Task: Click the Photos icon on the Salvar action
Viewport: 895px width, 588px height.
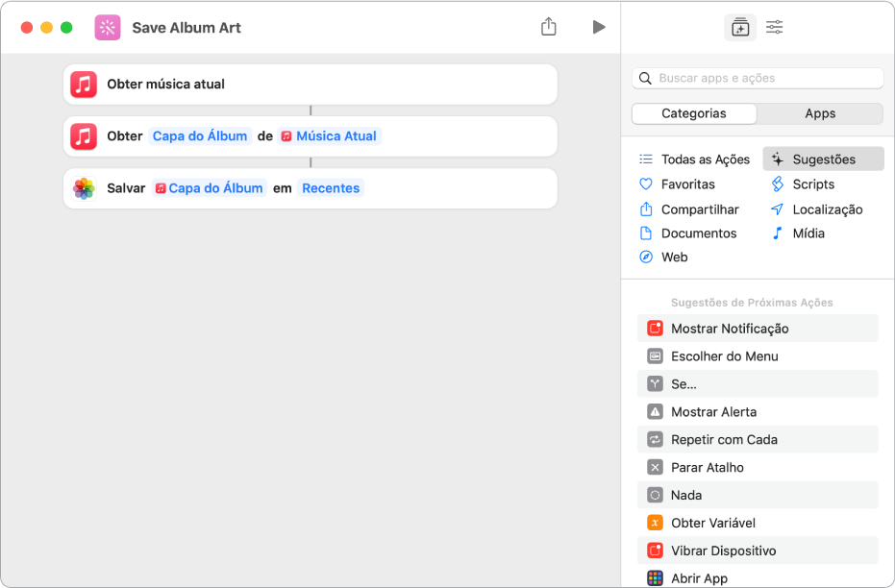Action: [x=84, y=188]
